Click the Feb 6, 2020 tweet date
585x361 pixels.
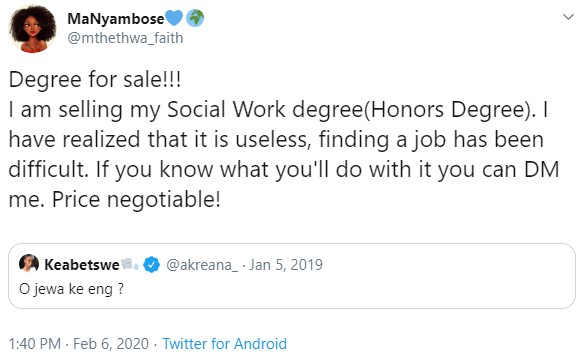click(x=111, y=344)
